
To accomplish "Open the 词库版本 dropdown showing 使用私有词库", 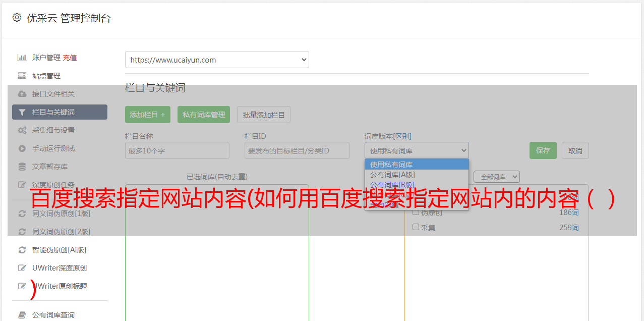I will click(x=417, y=150).
